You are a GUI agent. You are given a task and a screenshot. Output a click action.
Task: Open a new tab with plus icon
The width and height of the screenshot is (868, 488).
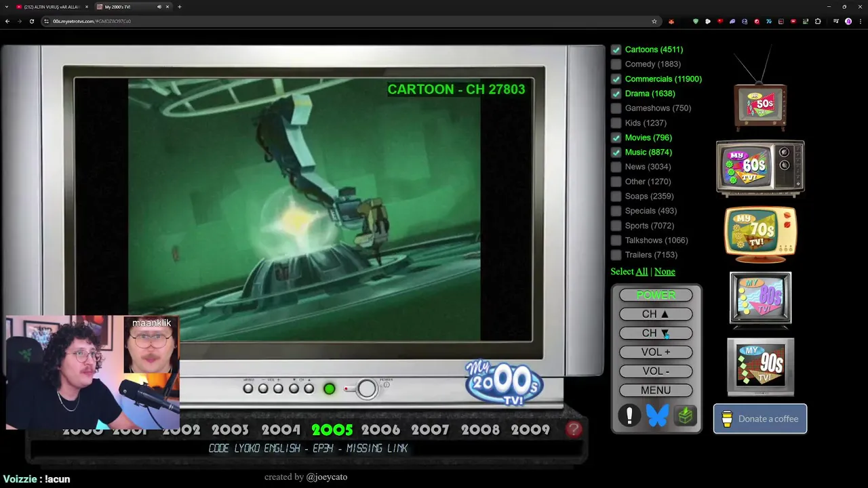(x=179, y=7)
